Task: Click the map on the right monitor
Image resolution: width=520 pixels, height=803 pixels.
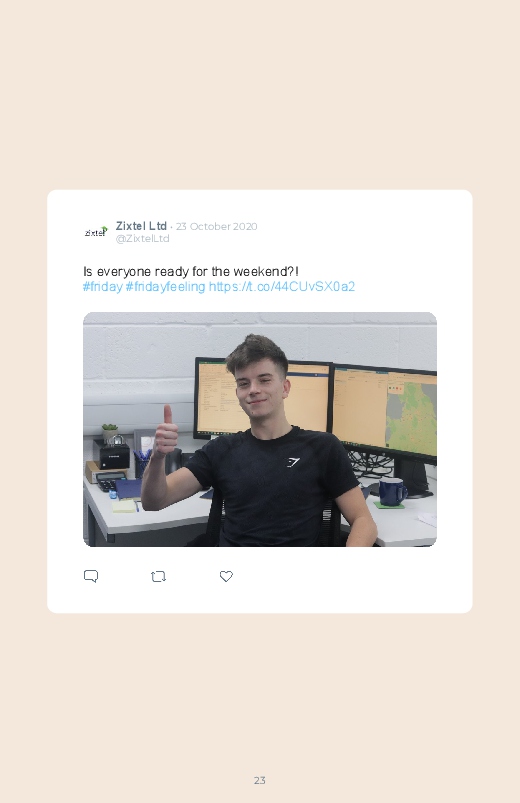Action: [411, 416]
